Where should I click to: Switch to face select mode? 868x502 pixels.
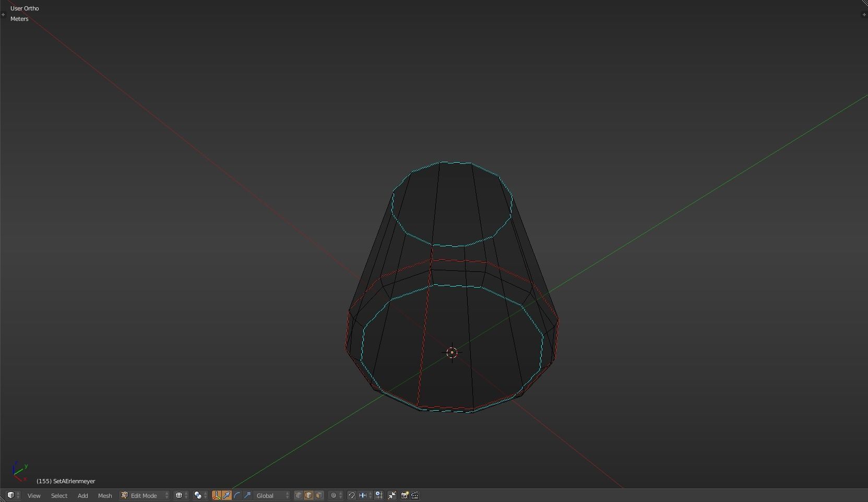pyautogui.click(x=319, y=495)
